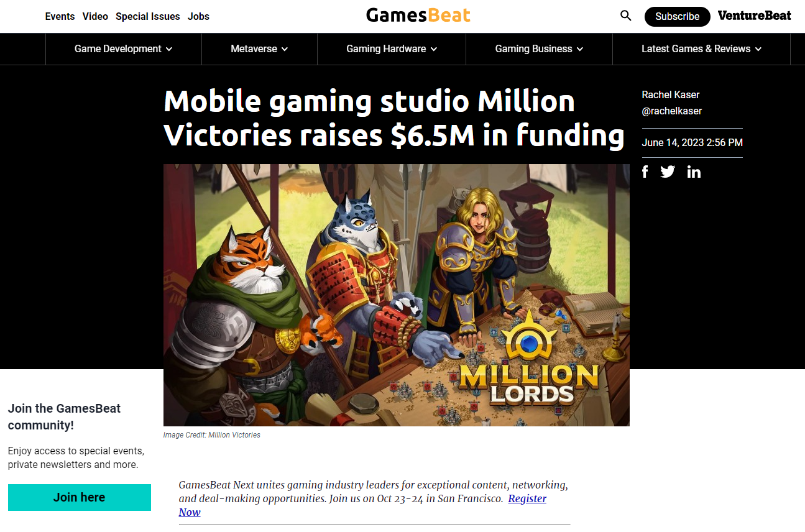Screen dimensions: 805x532
Task: Open the VentureBeat logo link
Action: tap(755, 16)
